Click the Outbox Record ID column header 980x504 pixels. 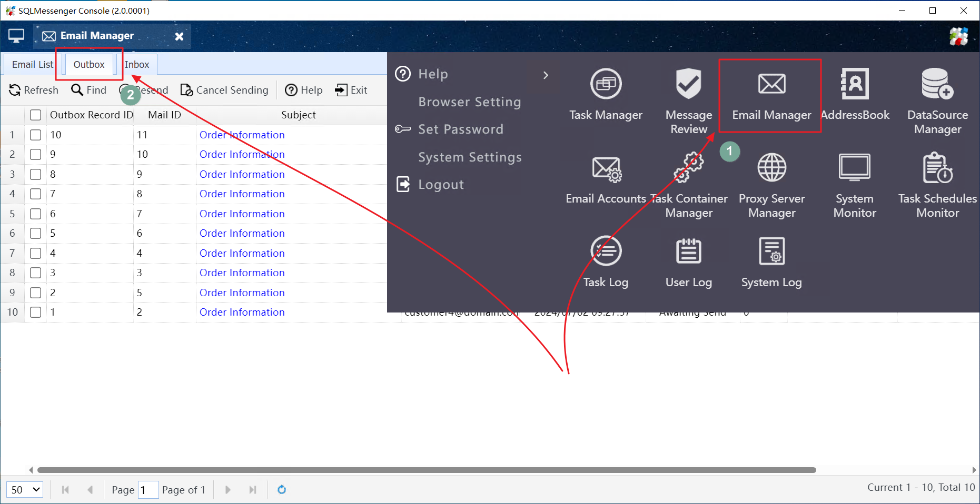tap(91, 115)
